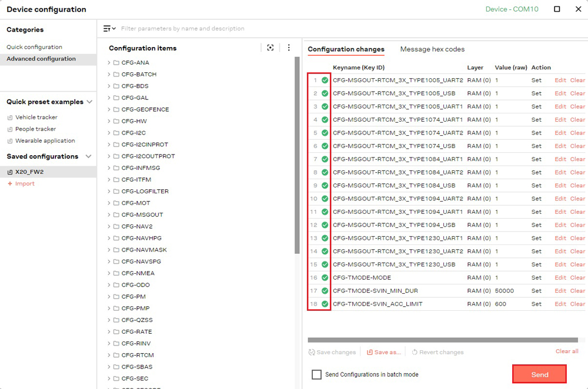The height and width of the screenshot is (389, 588).
Task: Open the filter options icon menu
Action: point(109,28)
